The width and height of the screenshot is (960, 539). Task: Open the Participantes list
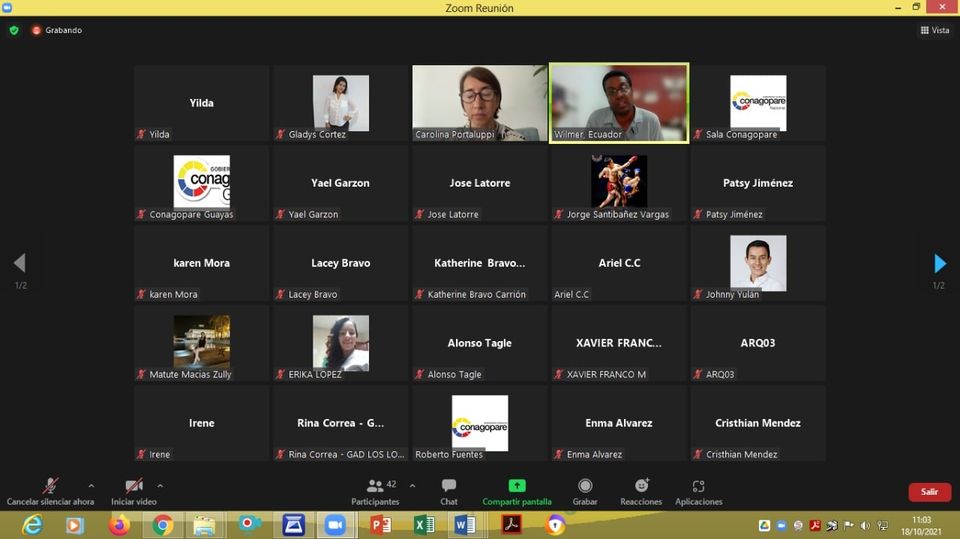(375, 486)
